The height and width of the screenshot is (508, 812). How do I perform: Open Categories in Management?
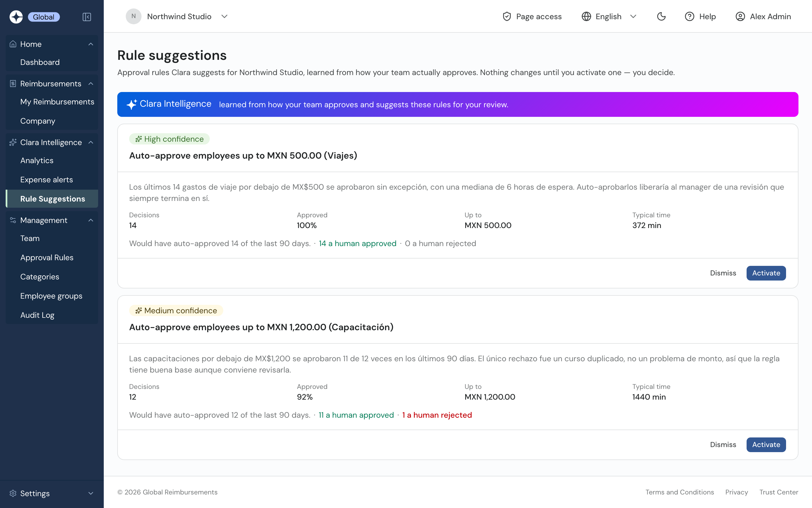pos(52,277)
